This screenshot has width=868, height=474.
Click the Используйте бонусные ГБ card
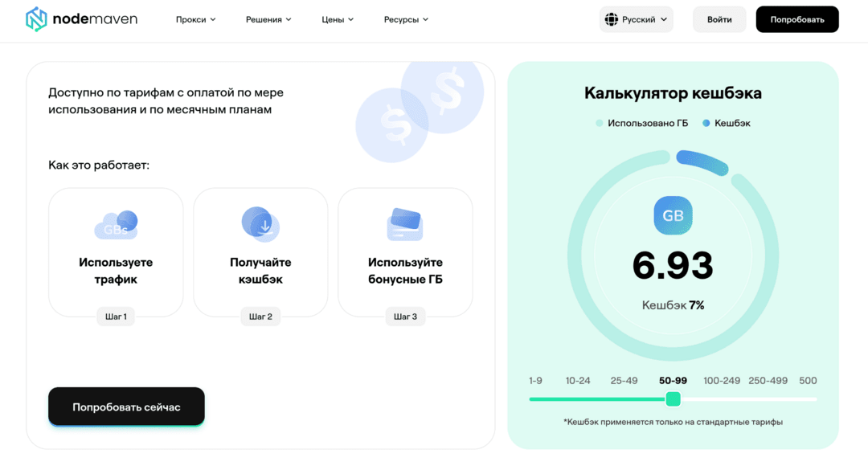(x=405, y=252)
